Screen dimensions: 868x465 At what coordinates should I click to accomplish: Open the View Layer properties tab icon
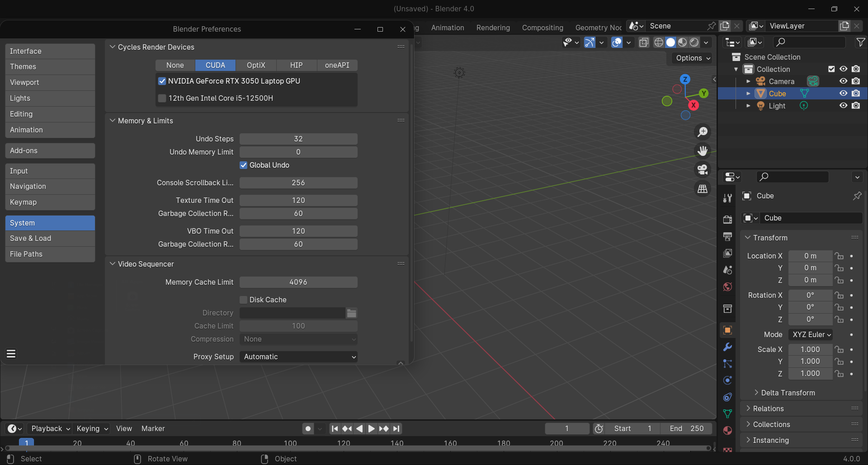tap(727, 253)
